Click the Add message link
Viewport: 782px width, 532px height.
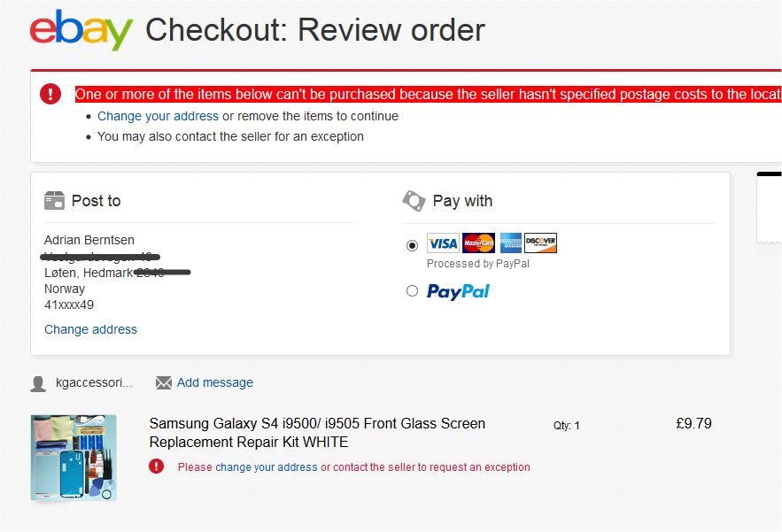pyautogui.click(x=215, y=382)
